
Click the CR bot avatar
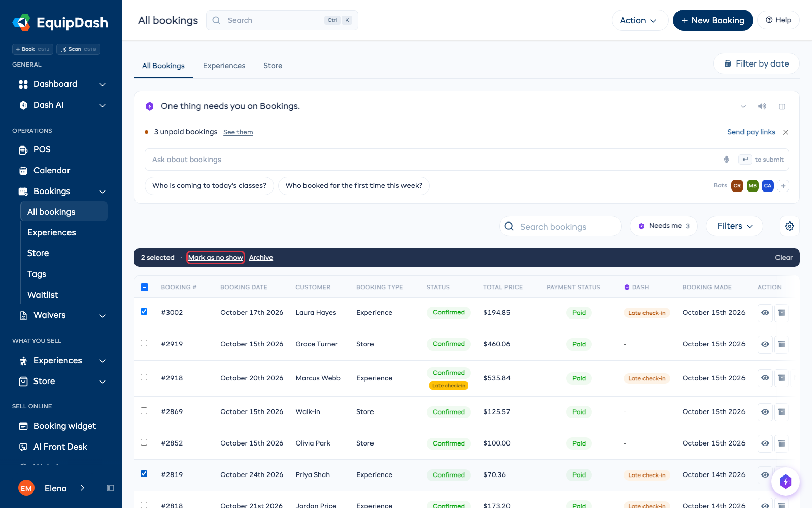tap(737, 186)
